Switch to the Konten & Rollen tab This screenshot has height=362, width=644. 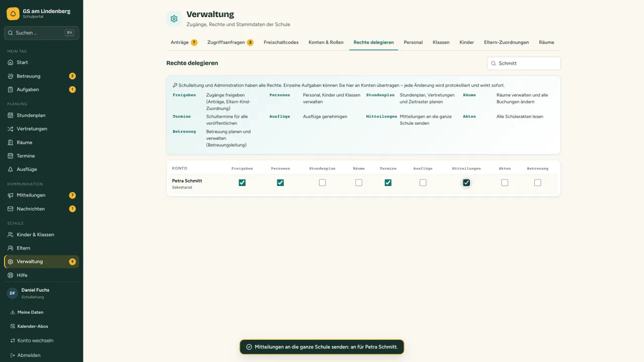326,42
